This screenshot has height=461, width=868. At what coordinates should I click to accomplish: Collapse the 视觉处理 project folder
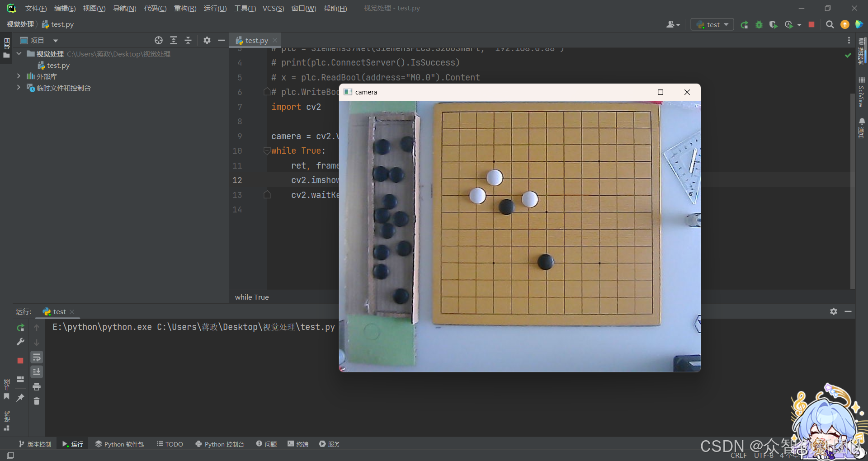[19, 54]
